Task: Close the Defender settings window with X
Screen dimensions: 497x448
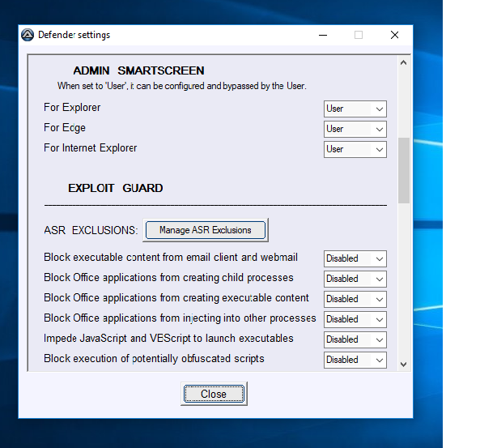Action: (x=395, y=35)
